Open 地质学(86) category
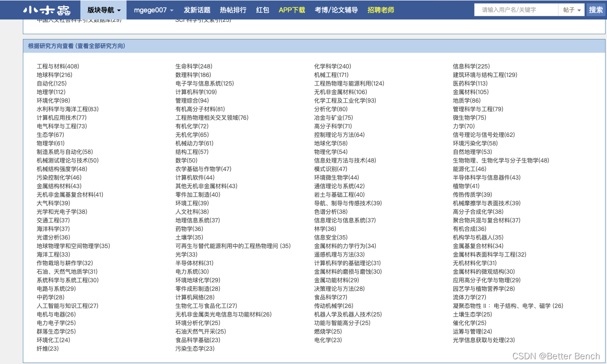 point(467,101)
